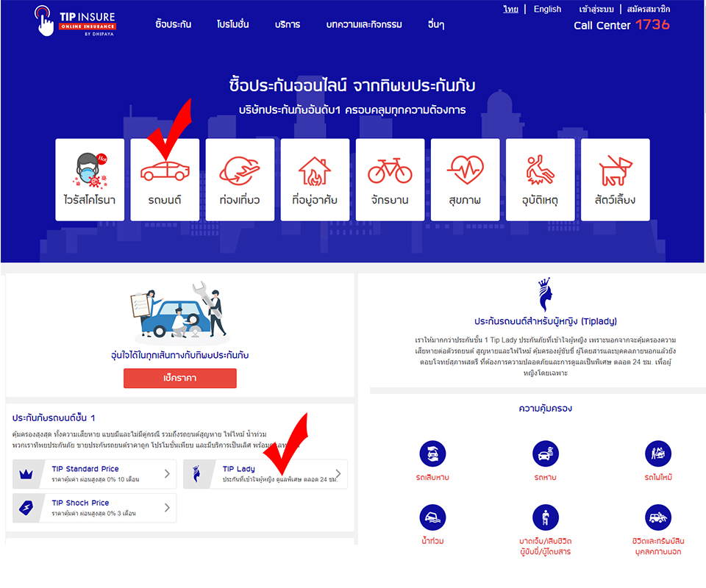Screen dimensions: 706x588
Task: Choose the รถยนต์ car insurance tile
Action: [x=165, y=179]
